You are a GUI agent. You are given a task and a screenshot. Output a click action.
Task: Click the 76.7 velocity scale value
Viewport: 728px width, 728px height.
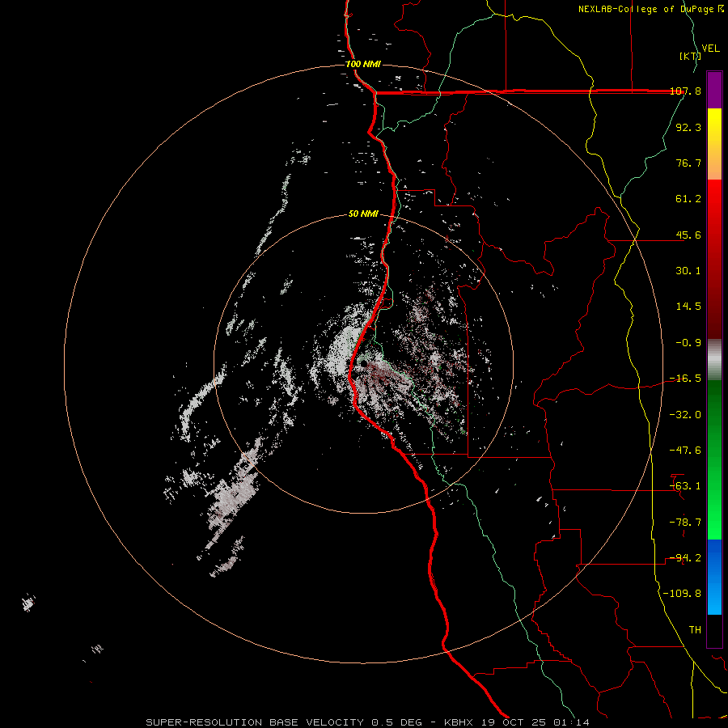[x=688, y=163]
